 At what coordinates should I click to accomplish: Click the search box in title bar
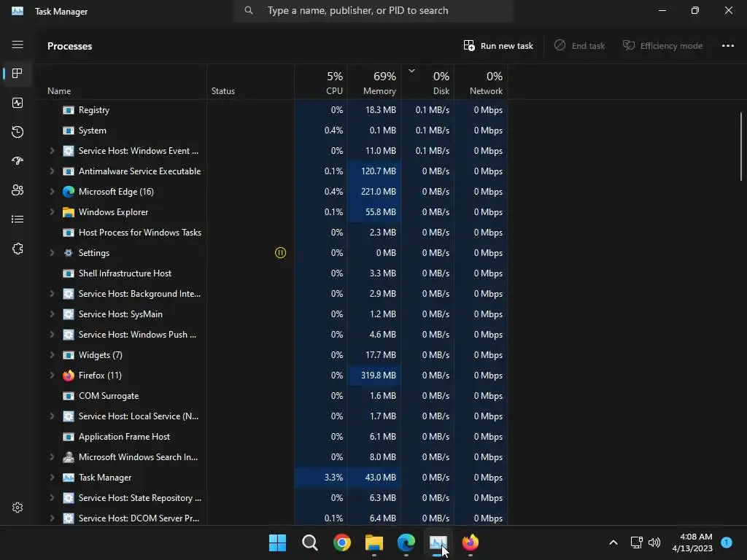coord(373,10)
